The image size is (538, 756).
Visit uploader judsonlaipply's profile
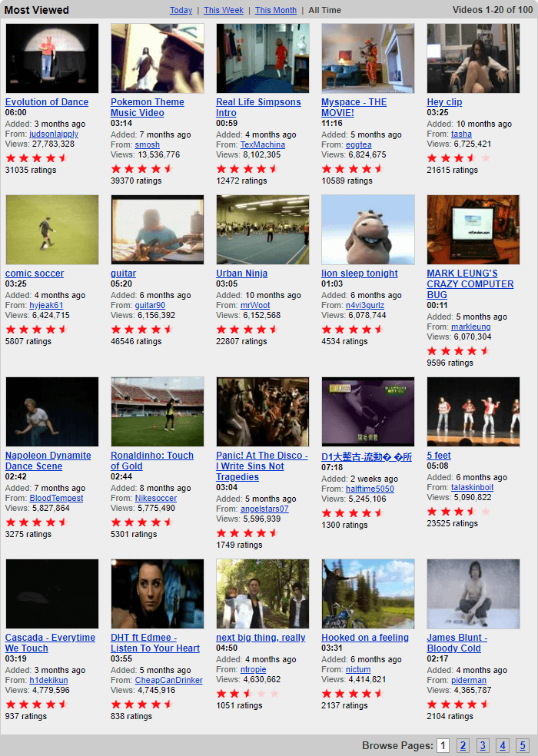(x=54, y=134)
